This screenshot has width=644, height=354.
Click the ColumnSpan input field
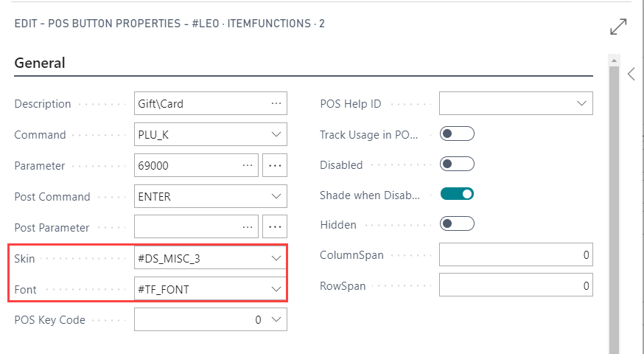coord(516,255)
